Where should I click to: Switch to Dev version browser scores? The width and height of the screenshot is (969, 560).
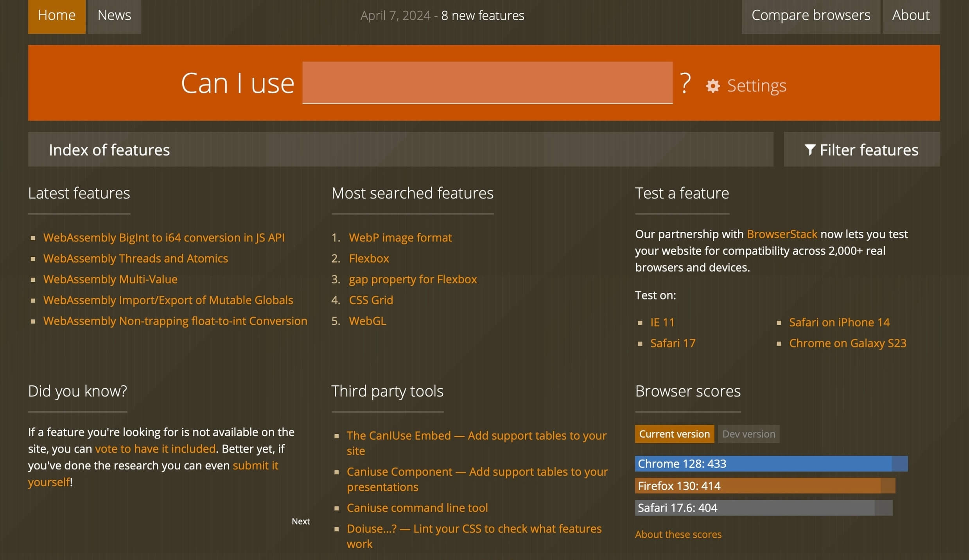(x=748, y=434)
